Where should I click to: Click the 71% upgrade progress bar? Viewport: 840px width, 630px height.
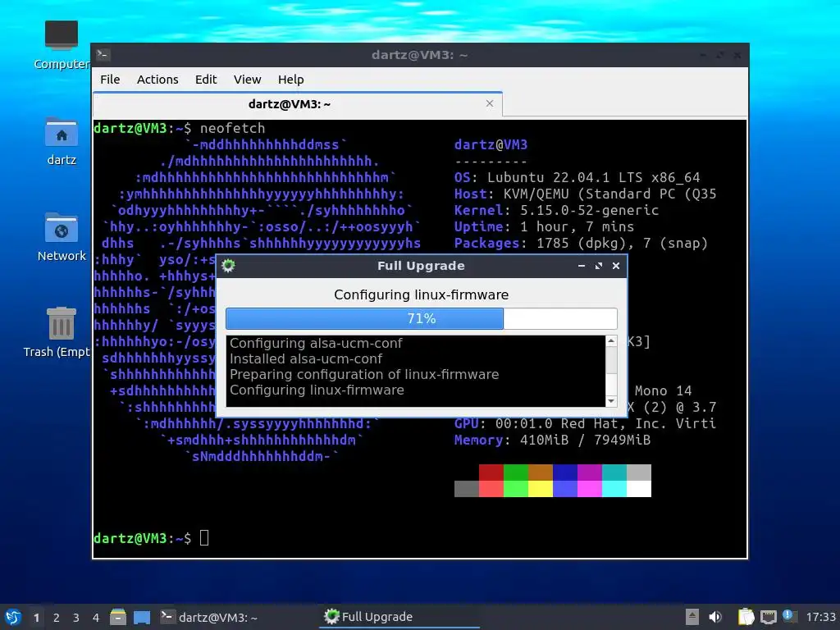tap(421, 319)
